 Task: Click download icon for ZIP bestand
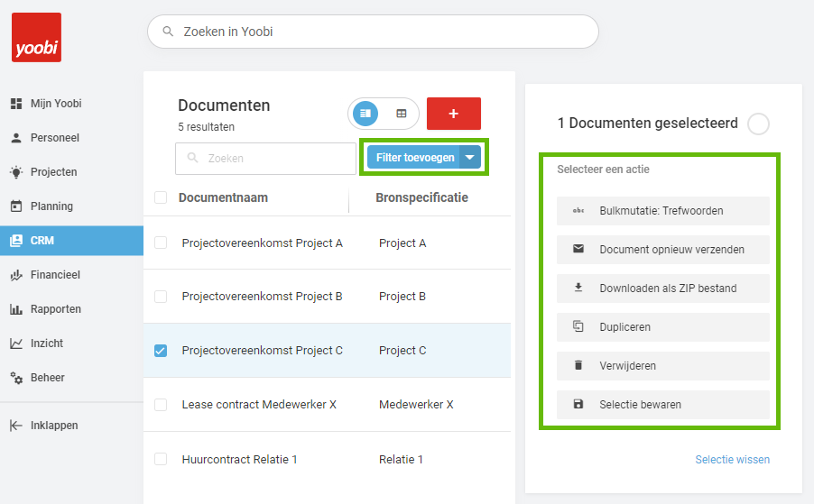tap(578, 288)
